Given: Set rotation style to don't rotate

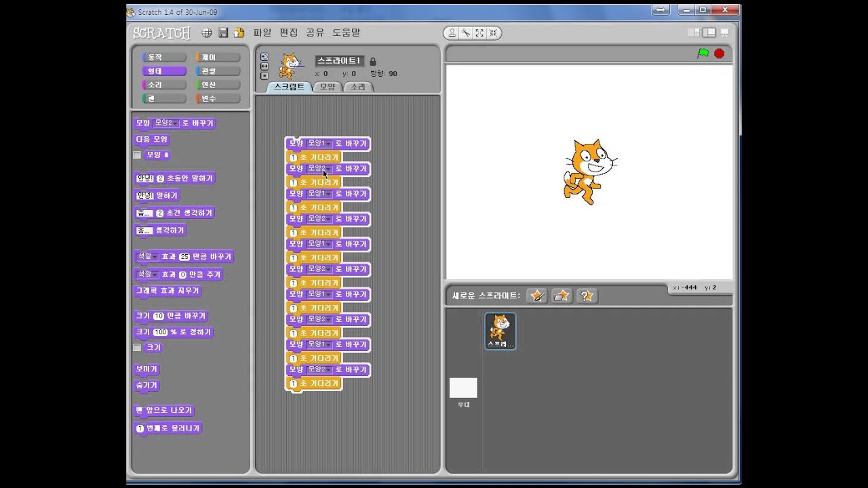Looking at the screenshot, I should 264,75.
